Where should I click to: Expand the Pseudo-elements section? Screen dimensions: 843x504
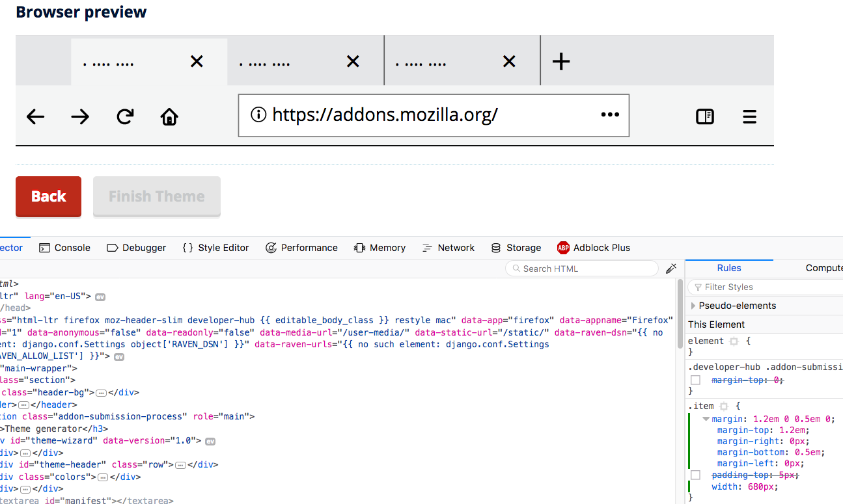pyautogui.click(x=694, y=306)
